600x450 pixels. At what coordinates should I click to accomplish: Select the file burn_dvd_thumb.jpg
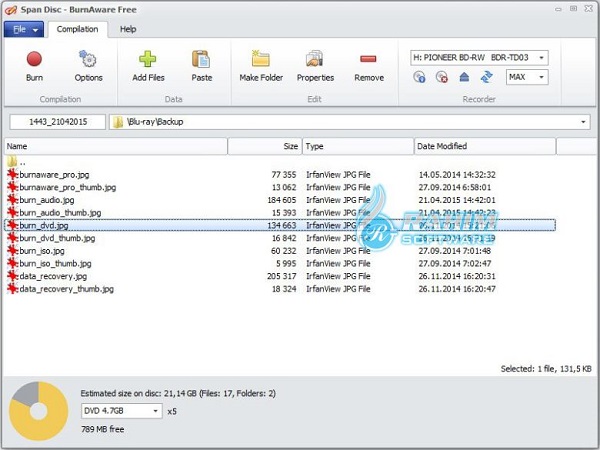tap(57, 238)
